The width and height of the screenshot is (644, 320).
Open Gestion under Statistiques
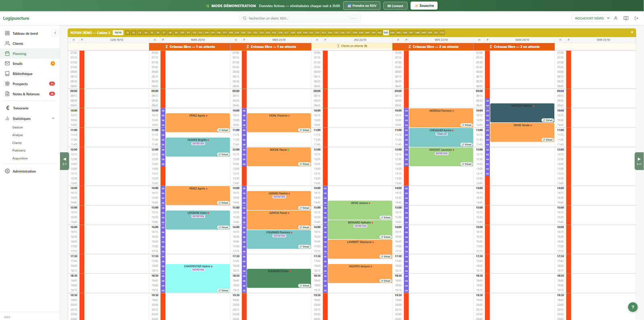pos(18,127)
